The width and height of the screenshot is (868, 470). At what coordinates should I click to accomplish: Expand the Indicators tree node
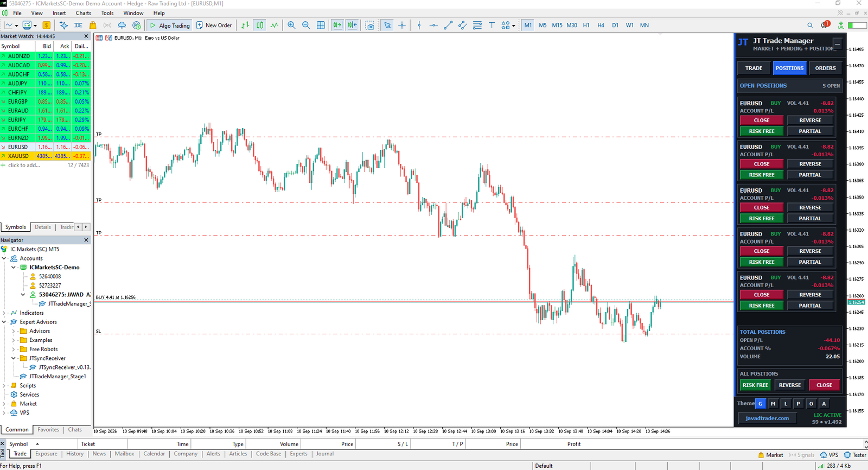[4, 313]
